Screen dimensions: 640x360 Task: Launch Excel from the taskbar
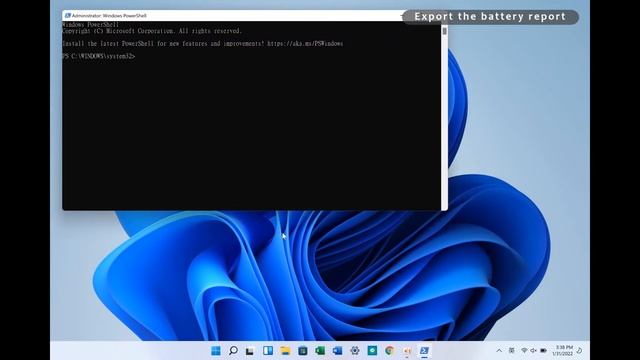pos(320,351)
